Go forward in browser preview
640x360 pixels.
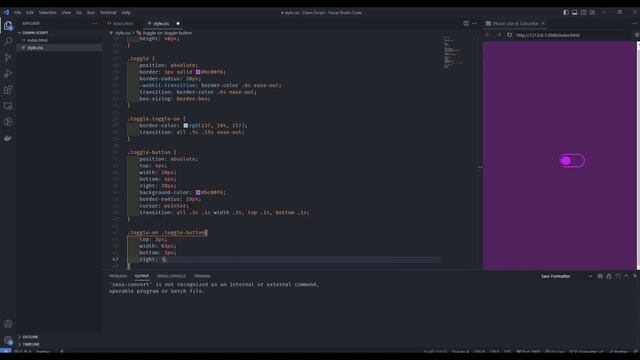[x=499, y=35]
